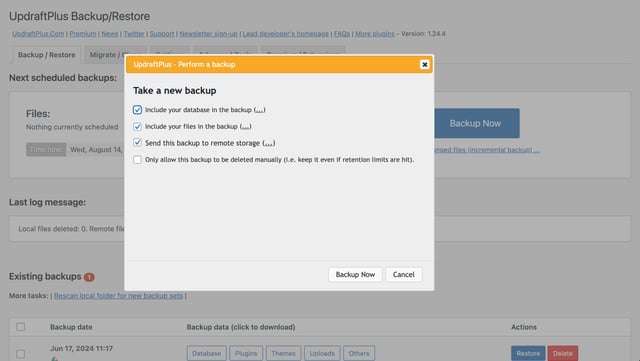This screenshot has width=640, height=361.
Task: Open the More plugins link
Action: [x=375, y=34]
